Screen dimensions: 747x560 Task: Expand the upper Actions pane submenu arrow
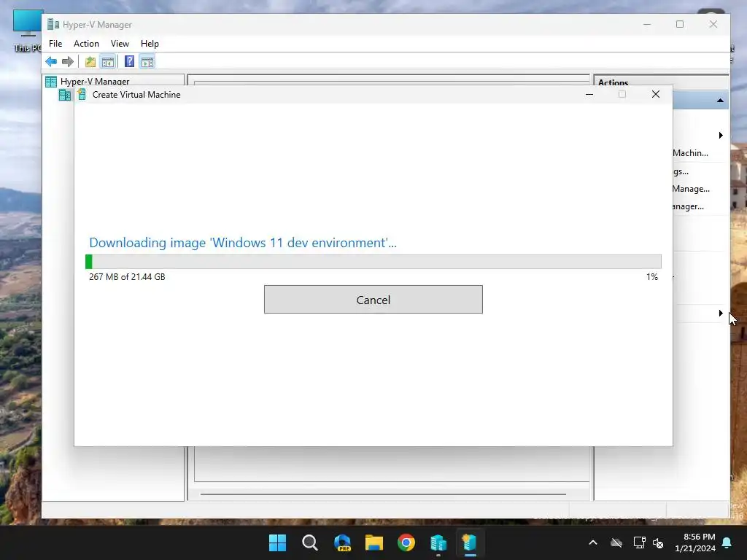721,135
